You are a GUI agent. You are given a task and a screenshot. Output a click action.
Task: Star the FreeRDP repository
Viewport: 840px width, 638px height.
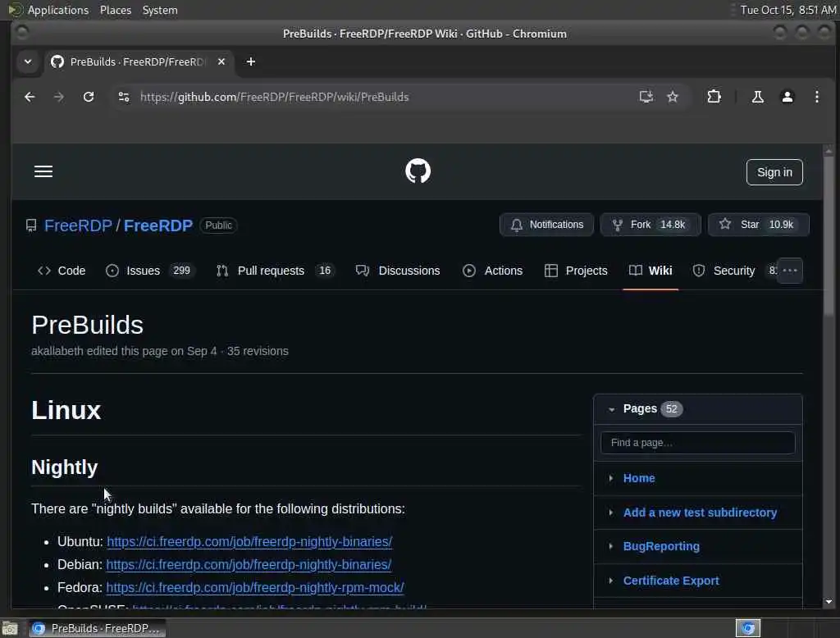click(758, 225)
